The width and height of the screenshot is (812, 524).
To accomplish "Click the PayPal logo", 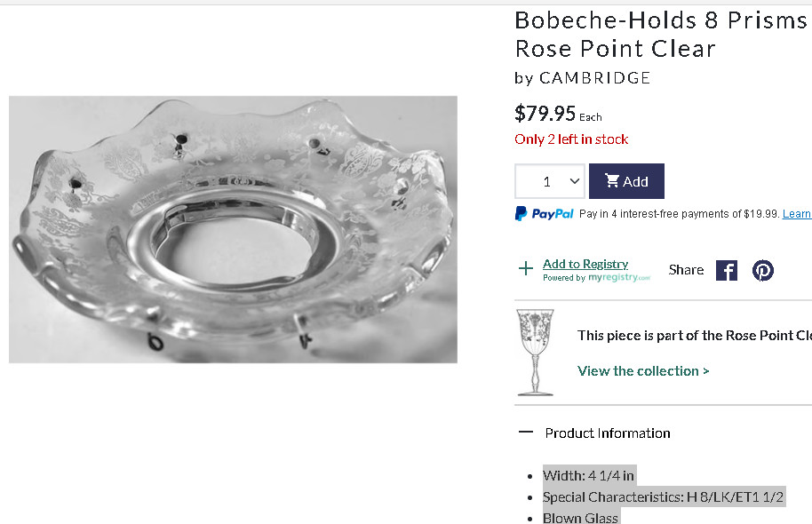I will click(x=545, y=213).
